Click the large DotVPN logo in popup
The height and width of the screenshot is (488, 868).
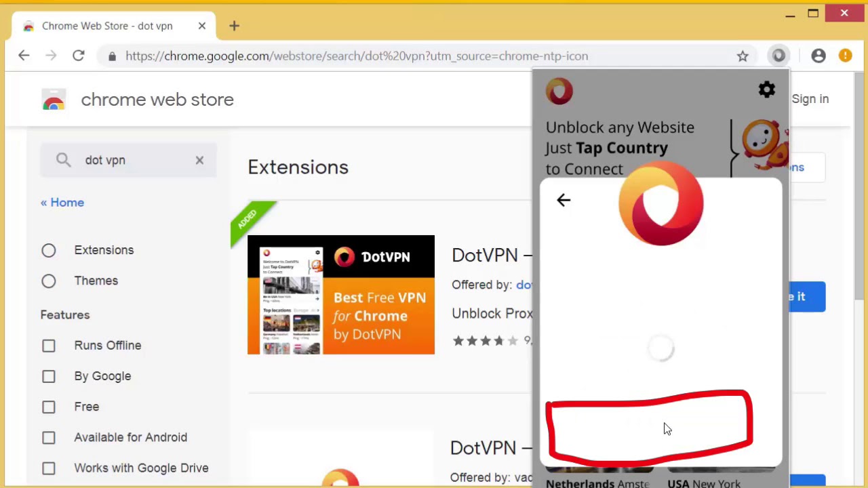point(661,203)
